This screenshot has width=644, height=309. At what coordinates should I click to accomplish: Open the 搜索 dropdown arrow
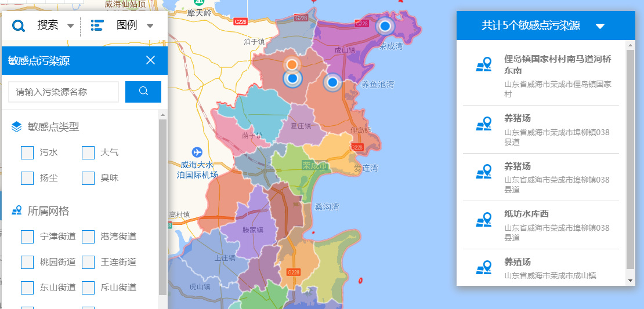(x=71, y=26)
